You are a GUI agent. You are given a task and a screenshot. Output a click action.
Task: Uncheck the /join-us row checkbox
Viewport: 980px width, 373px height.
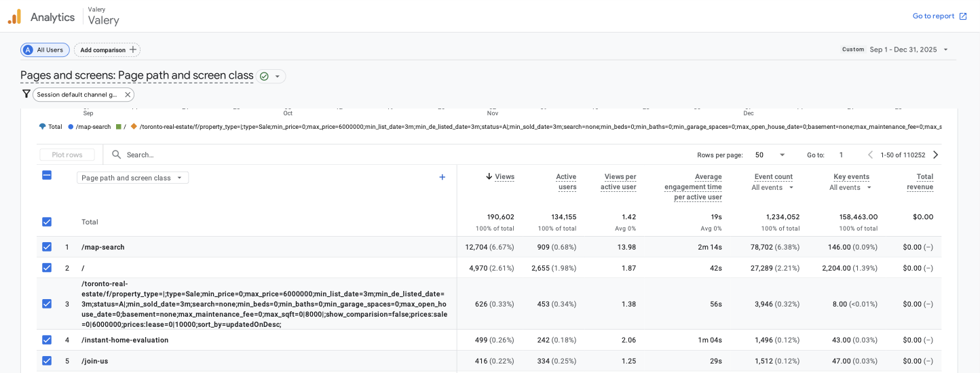47,361
